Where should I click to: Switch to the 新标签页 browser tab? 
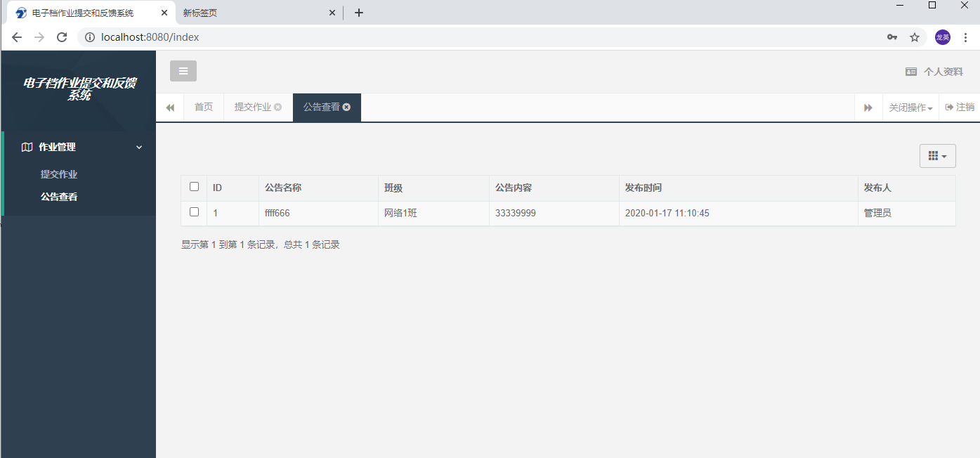click(x=257, y=13)
